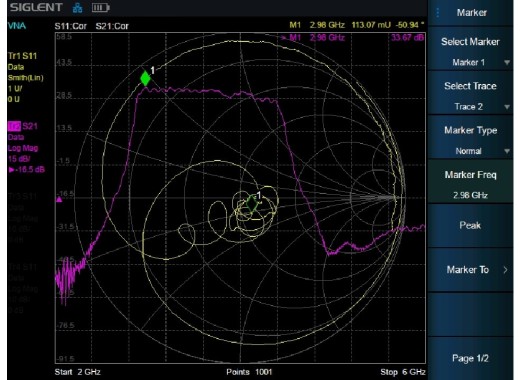
Task: Click the marker diamond near Smith chart center
Action: pos(252,203)
